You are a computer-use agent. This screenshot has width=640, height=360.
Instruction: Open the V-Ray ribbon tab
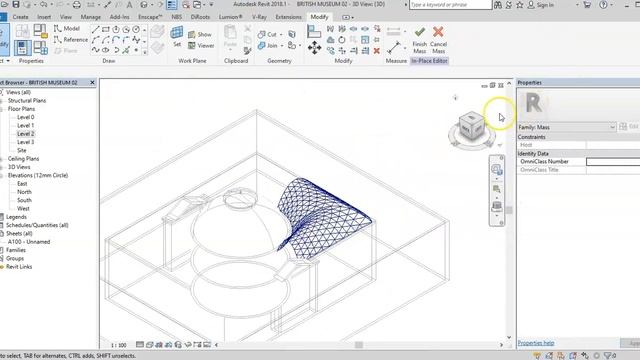pyautogui.click(x=259, y=17)
